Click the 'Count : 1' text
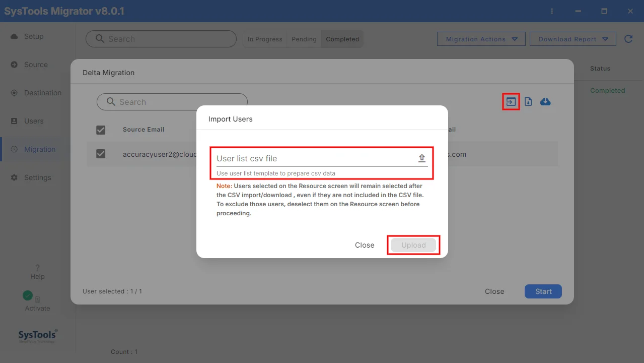The height and width of the screenshot is (363, 644). (124, 352)
